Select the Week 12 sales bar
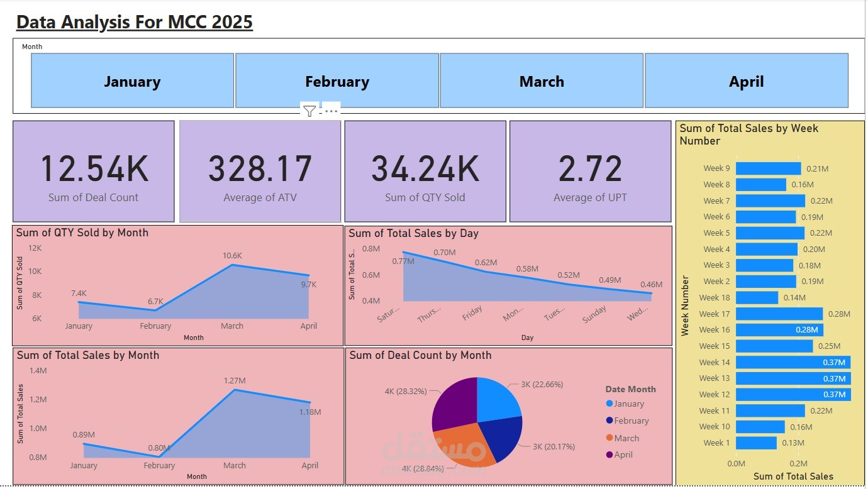Viewport: 868px width, 489px height. 793,394
